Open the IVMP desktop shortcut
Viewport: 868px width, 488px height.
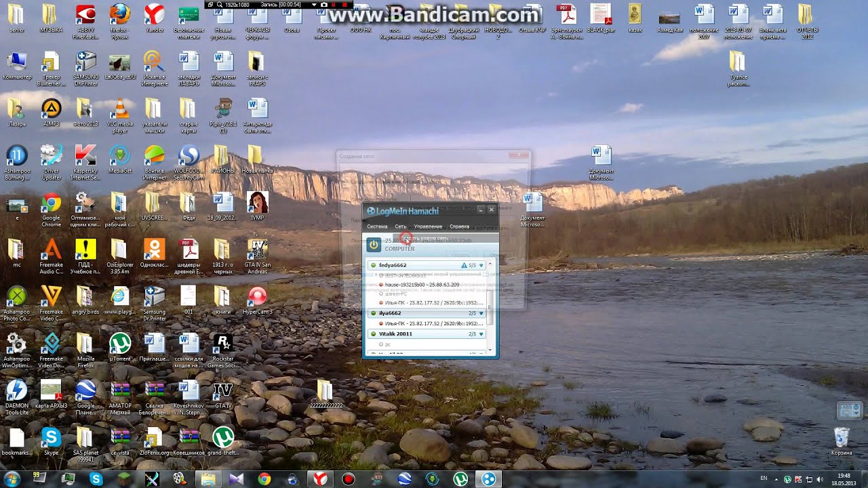(x=257, y=207)
